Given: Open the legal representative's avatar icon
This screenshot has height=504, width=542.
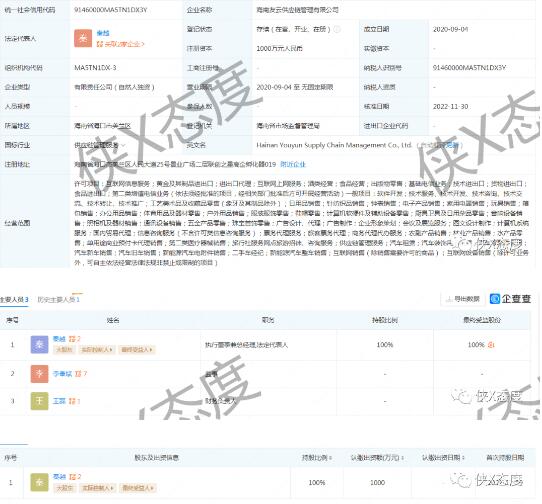Looking at the screenshot, I should pos(83,38).
